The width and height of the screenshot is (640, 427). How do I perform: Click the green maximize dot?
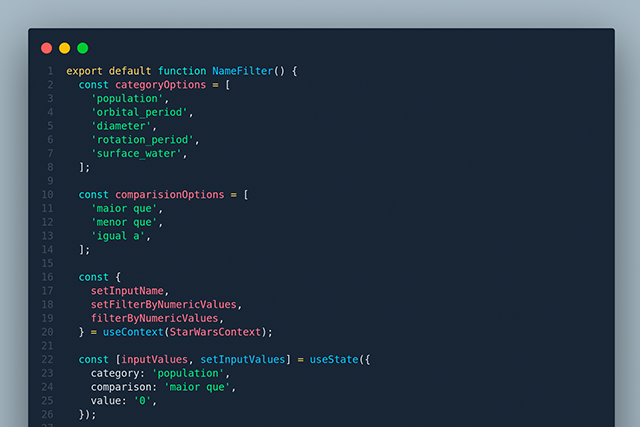pos(82,48)
